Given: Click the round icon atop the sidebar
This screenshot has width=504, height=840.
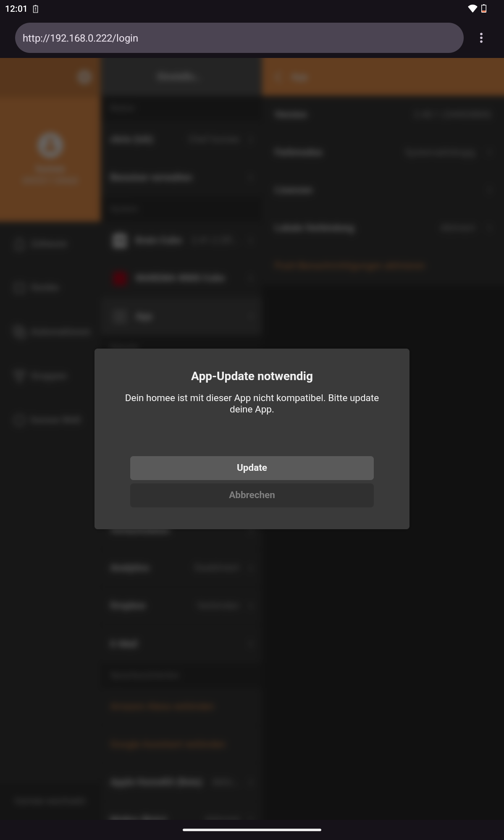Looking at the screenshot, I should 84,77.
